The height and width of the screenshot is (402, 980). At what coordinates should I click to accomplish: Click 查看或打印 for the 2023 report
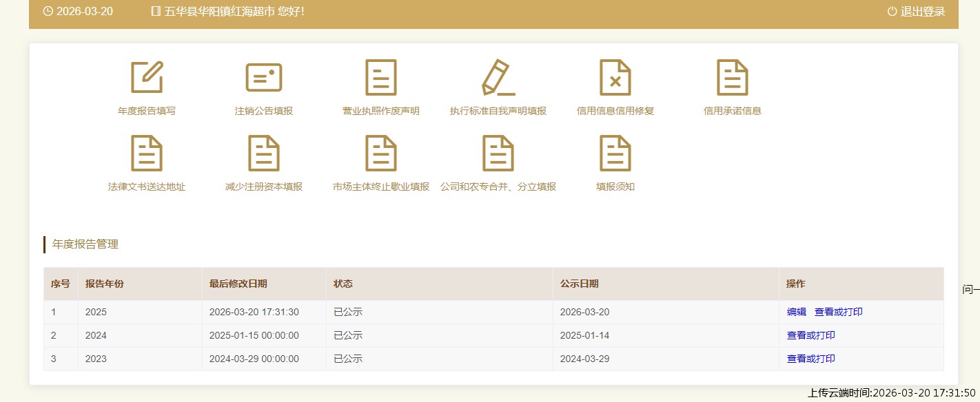[810, 359]
